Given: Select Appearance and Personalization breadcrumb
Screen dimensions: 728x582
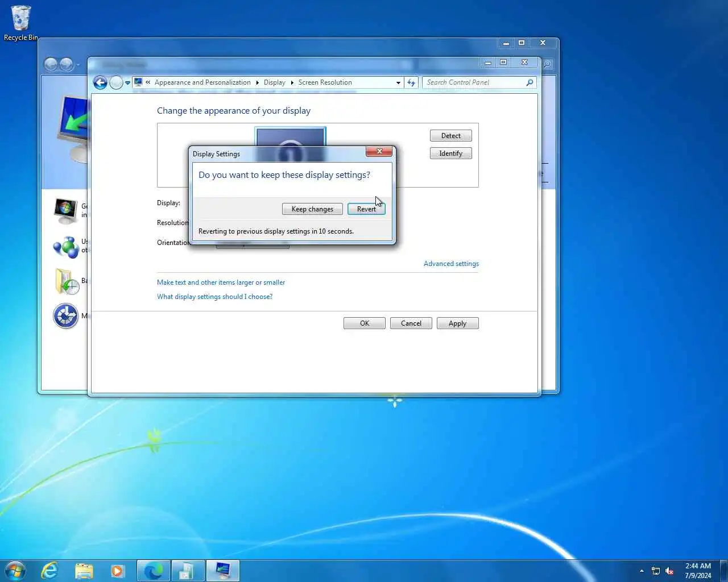Looking at the screenshot, I should (x=202, y=82).
